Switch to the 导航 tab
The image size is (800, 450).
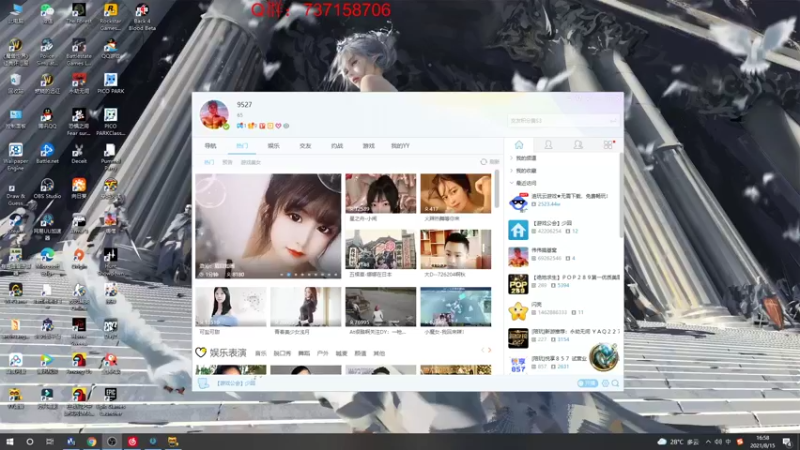click(210, 146)
